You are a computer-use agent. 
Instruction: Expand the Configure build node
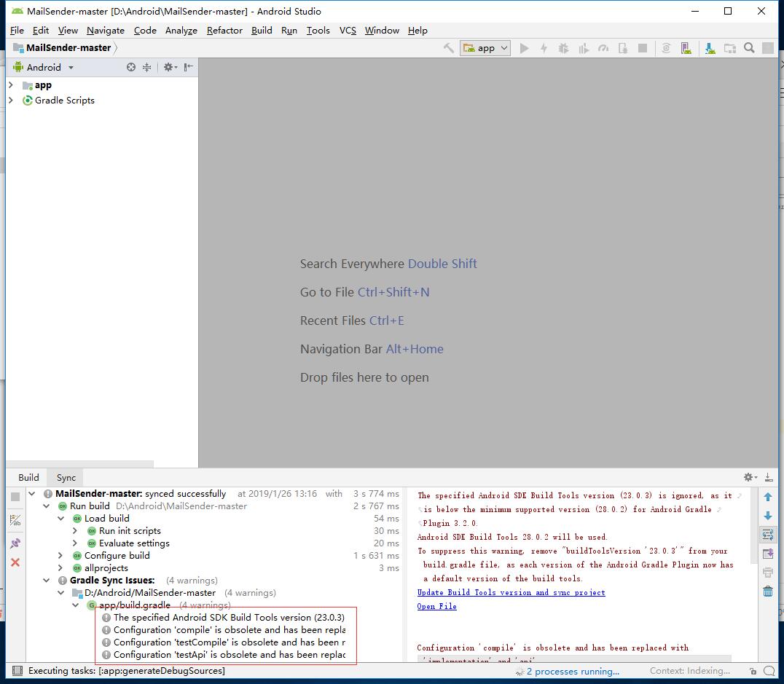60,556
